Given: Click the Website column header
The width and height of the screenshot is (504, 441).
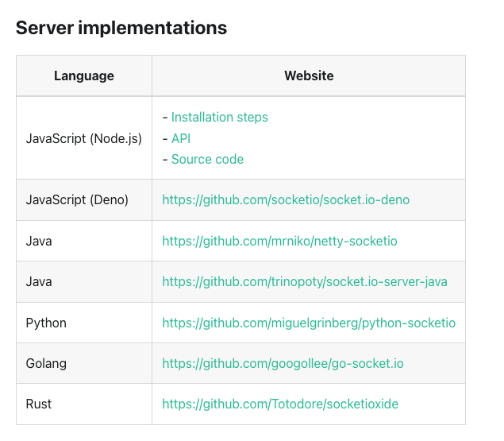Looking at the screenshot, I should [x=309, y=76].
